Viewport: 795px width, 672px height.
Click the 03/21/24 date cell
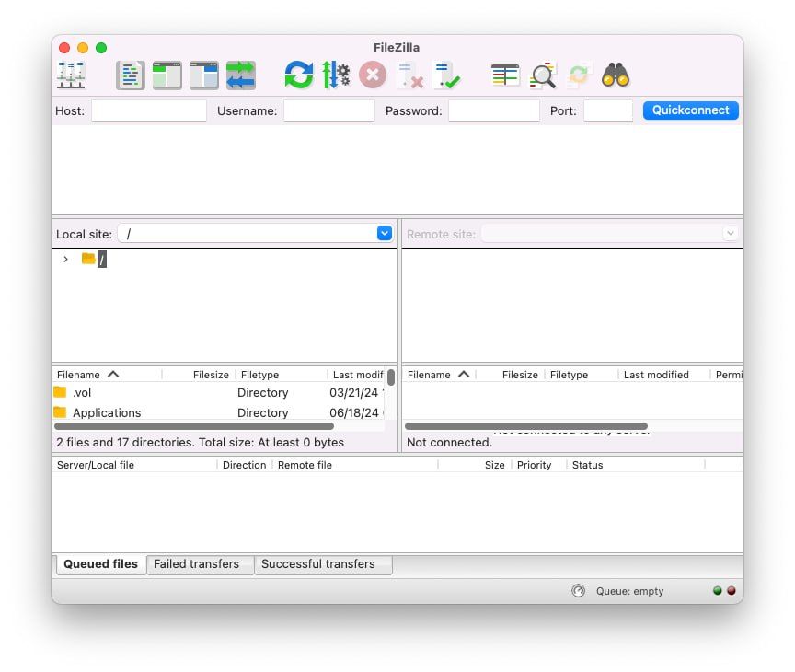click(354, 392)
